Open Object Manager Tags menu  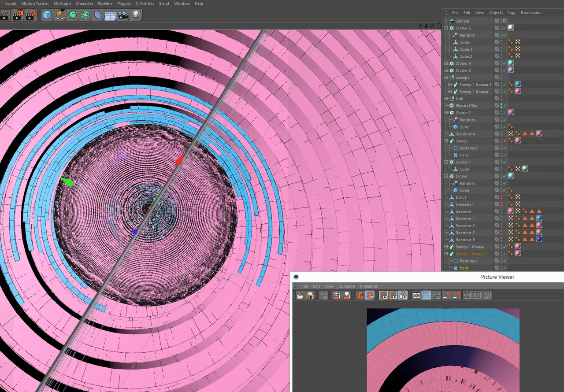point(512,13)
